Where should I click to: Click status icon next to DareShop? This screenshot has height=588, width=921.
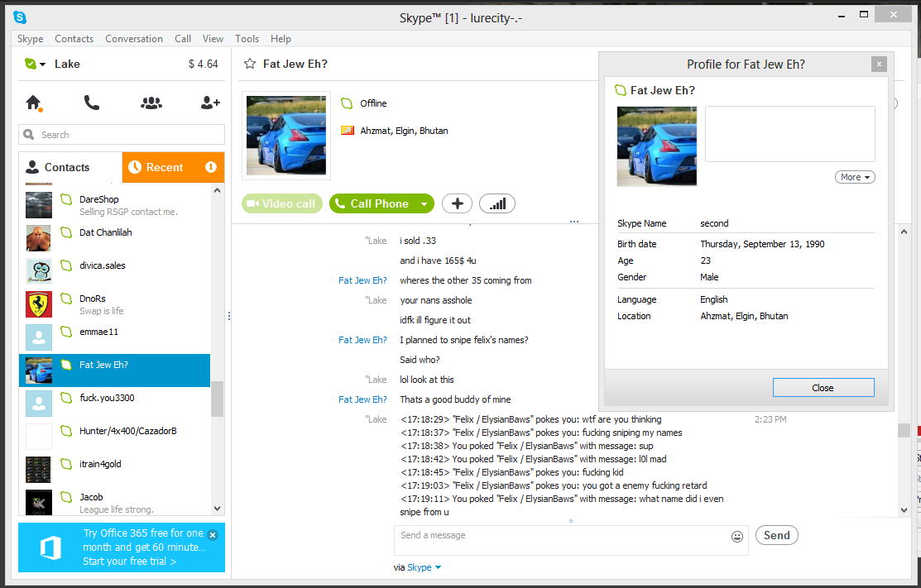(66, 199)
